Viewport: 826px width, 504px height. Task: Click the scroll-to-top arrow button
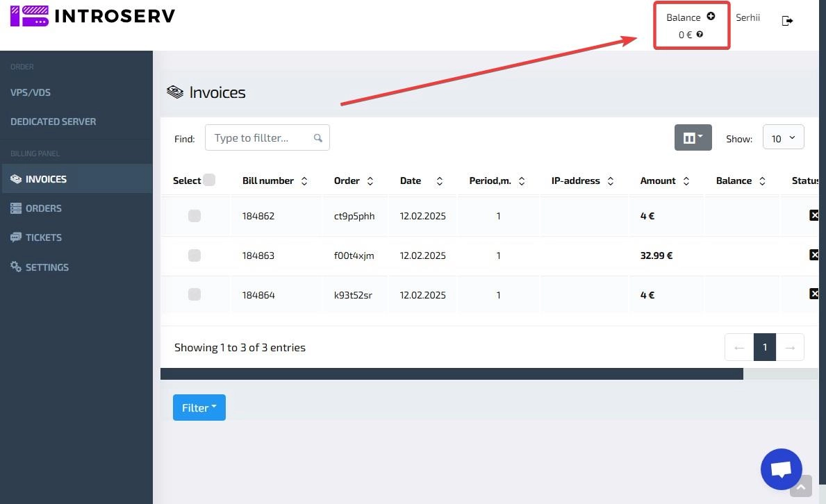pos(800,487)
